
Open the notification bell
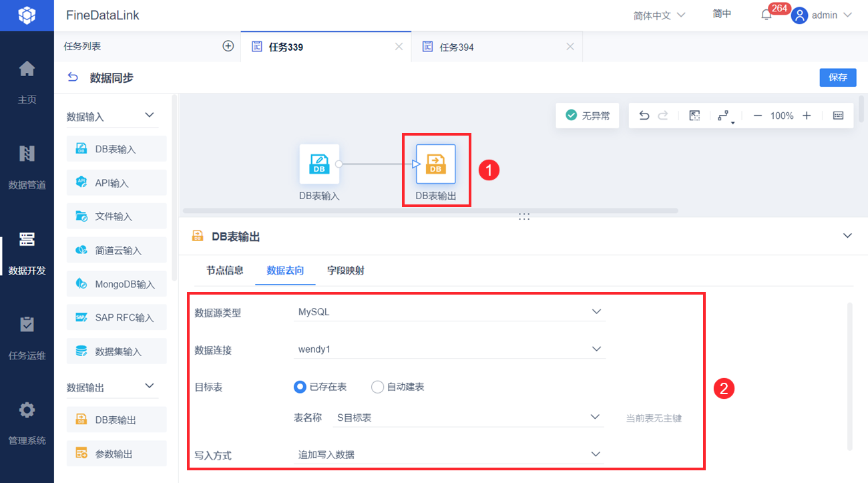coord(767,15)
